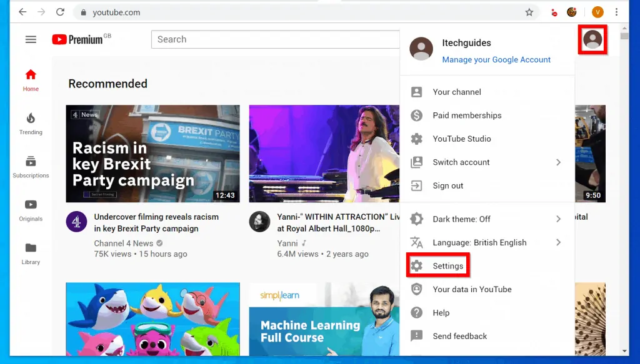
Task: Click the YouTube Premium logo
Action: (77, 39)
